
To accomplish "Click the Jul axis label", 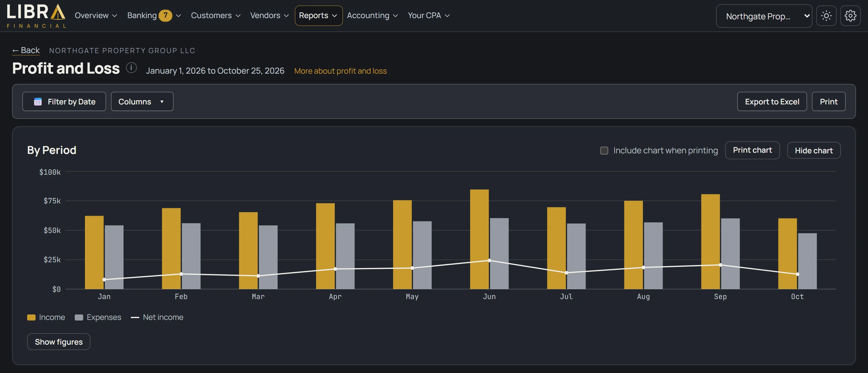I will [x=566, y=296].
